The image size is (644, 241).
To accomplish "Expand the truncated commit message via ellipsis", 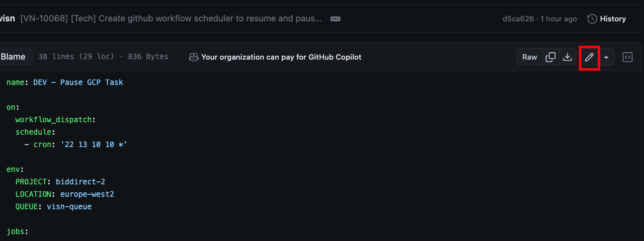I will tap(335, 19).
